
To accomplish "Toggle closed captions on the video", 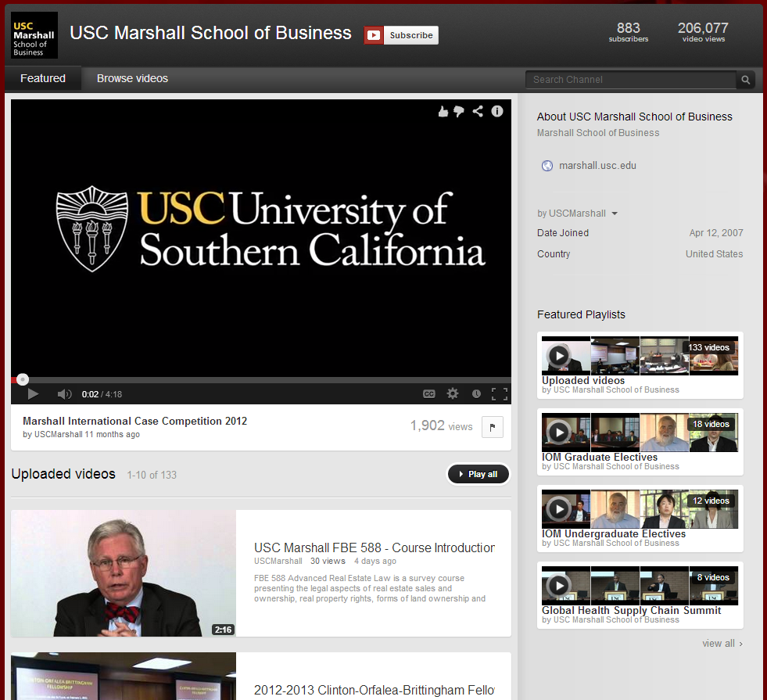I will tap(429, 394).
